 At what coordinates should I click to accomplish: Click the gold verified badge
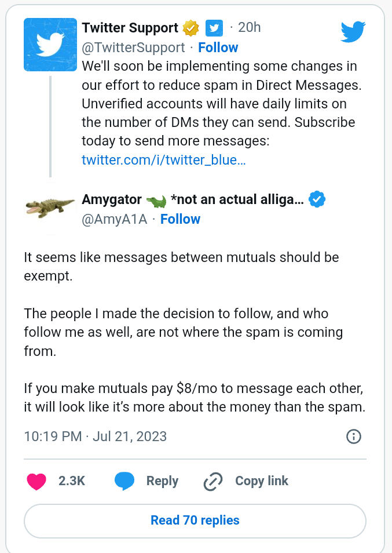tap(190, 28)
